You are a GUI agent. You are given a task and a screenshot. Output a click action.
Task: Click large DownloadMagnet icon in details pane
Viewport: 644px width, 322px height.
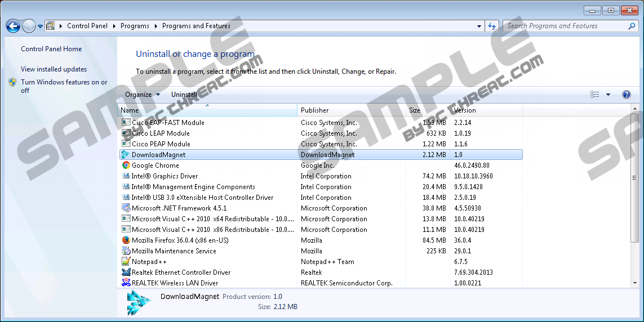coord(140,303)
